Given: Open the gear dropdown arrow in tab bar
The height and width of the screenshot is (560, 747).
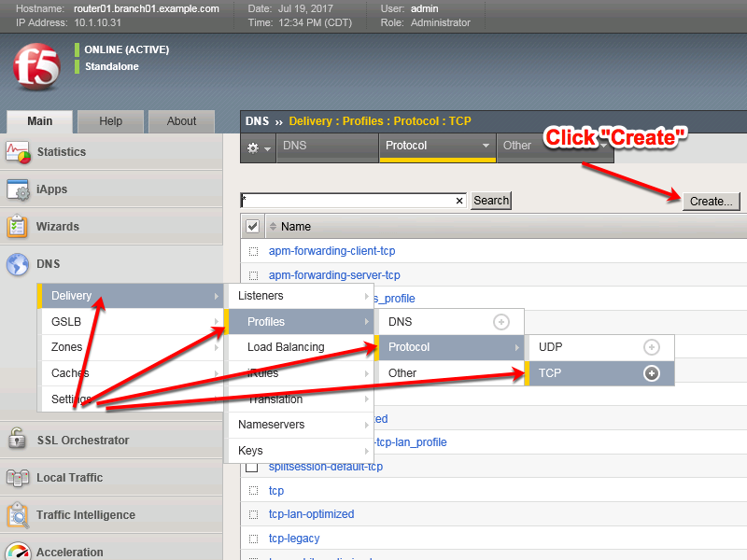Looking at the screenshot, I should (x=267, y=149).
